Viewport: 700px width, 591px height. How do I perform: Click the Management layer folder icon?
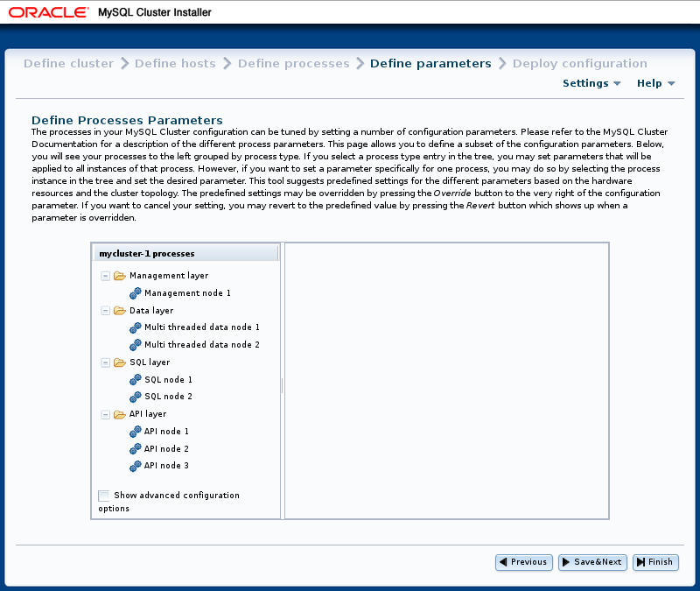coord(120,276)
